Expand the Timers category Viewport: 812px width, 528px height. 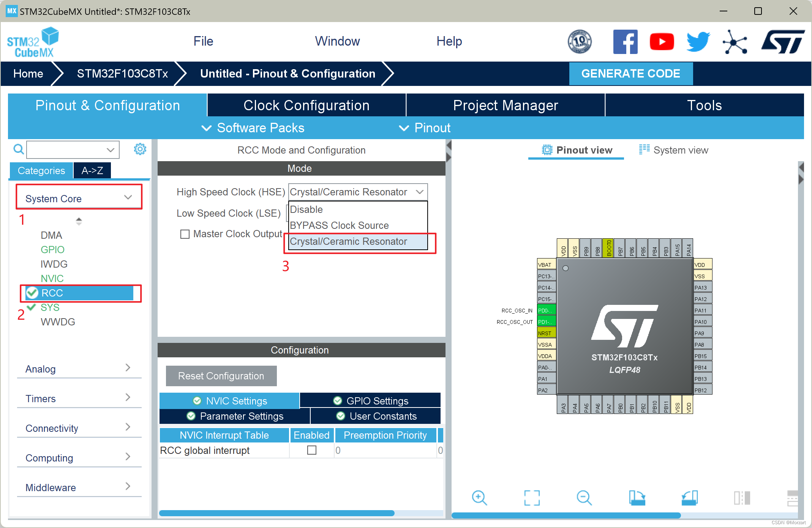pyautogui.click(x=79, y=398)
